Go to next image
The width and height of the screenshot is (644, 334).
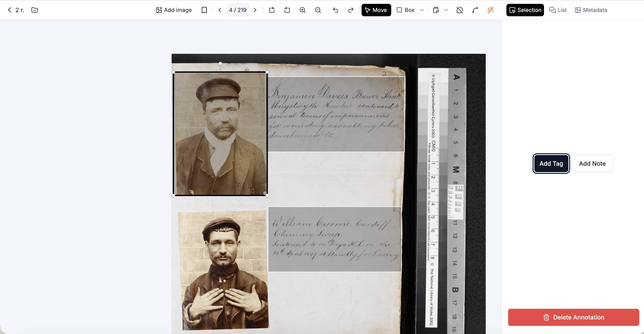tap(255, 10)
